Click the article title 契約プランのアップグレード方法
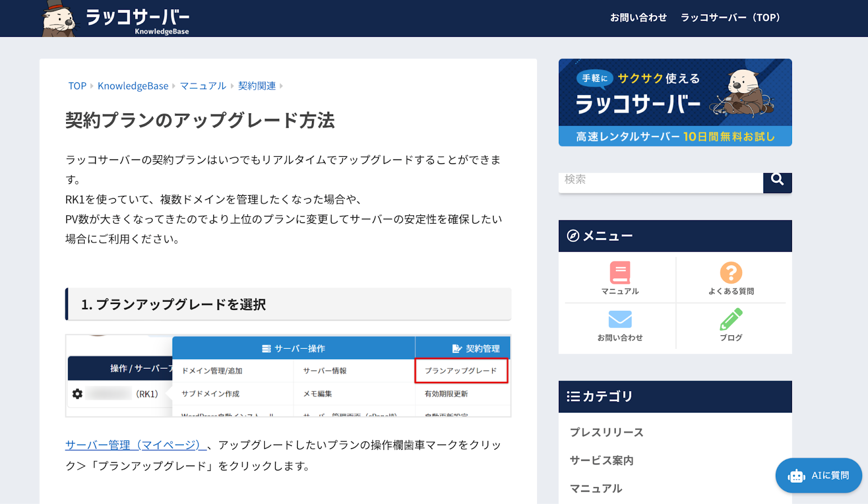 200,120
